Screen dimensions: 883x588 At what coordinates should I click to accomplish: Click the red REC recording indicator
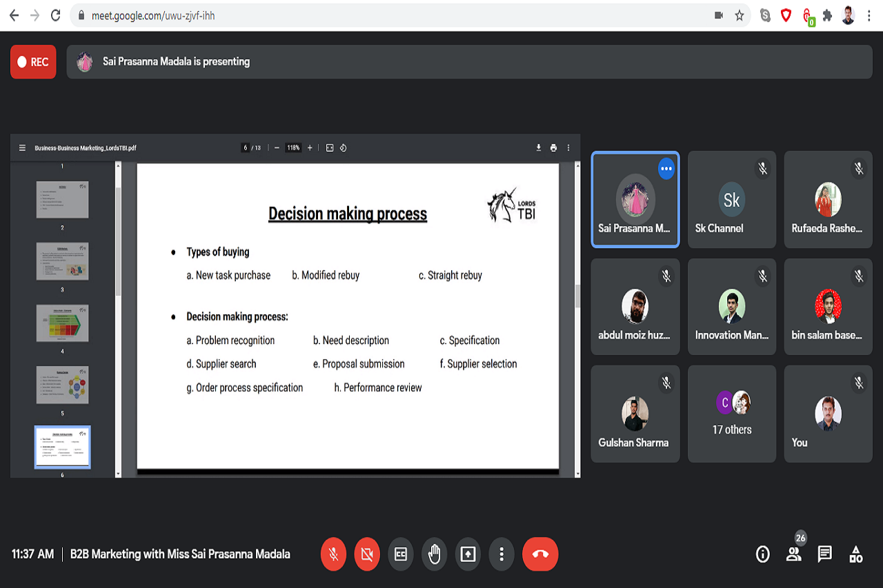[x=33, y=62]
